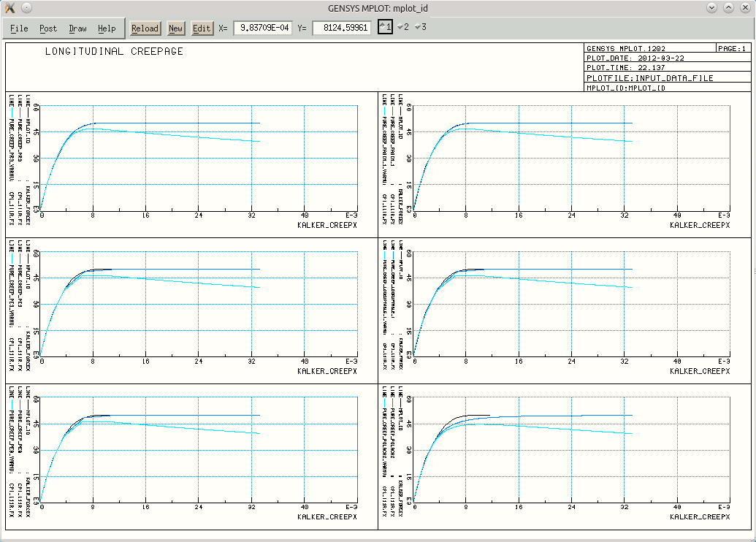Viewport: 756px width, 542px height.
Task: Open the Draw menu
Action: (77, 28)
